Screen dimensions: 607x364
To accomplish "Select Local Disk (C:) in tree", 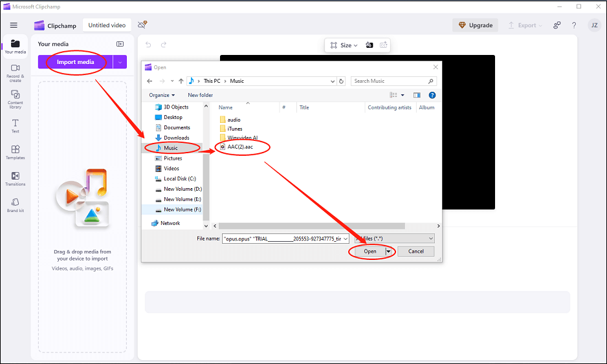I will [176, 178].
